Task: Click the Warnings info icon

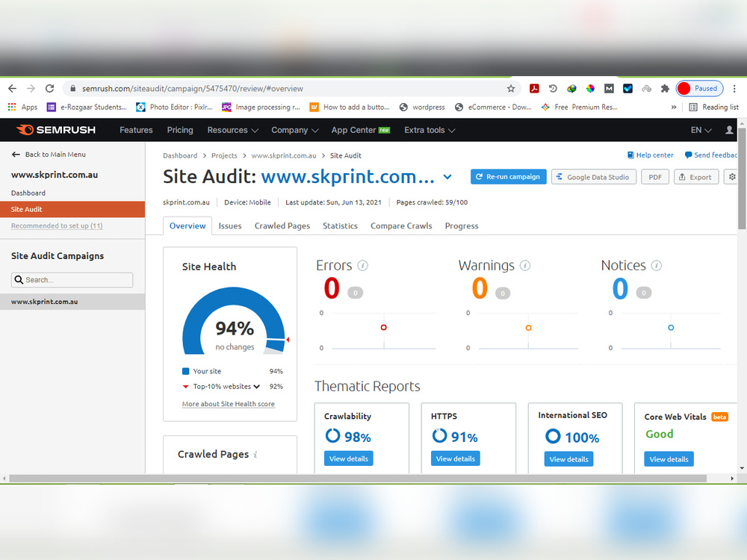Action: coord(525,266)
